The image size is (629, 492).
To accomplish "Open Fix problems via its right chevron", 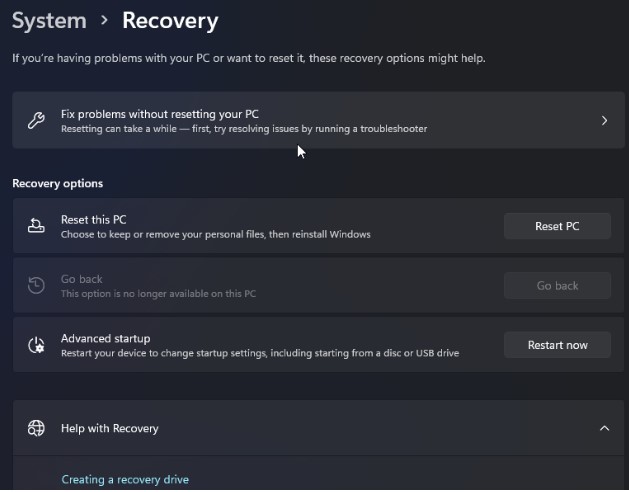I will coord(604,121).
